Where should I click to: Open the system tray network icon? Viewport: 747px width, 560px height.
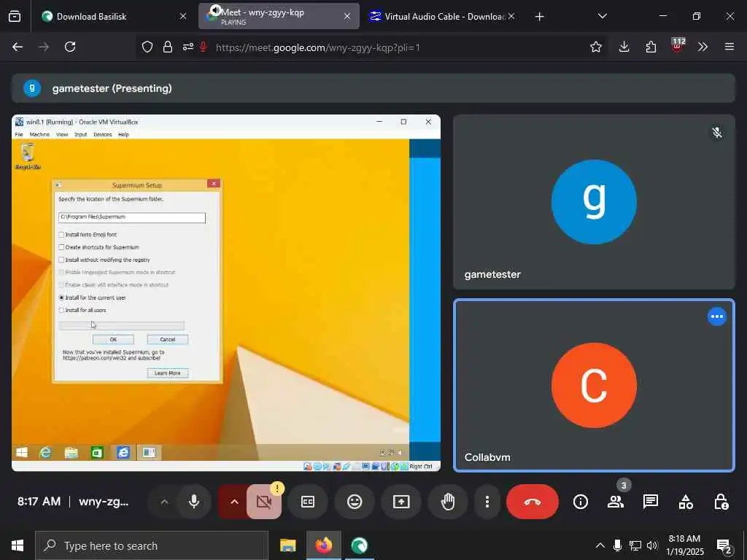(x=635, y=545)
